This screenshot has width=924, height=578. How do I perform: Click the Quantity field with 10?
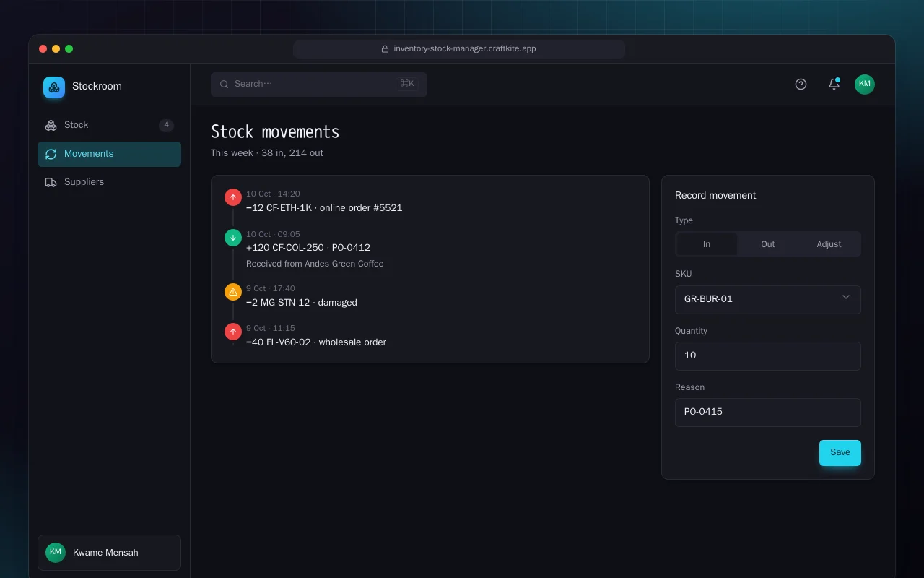[x=768, y=355]
